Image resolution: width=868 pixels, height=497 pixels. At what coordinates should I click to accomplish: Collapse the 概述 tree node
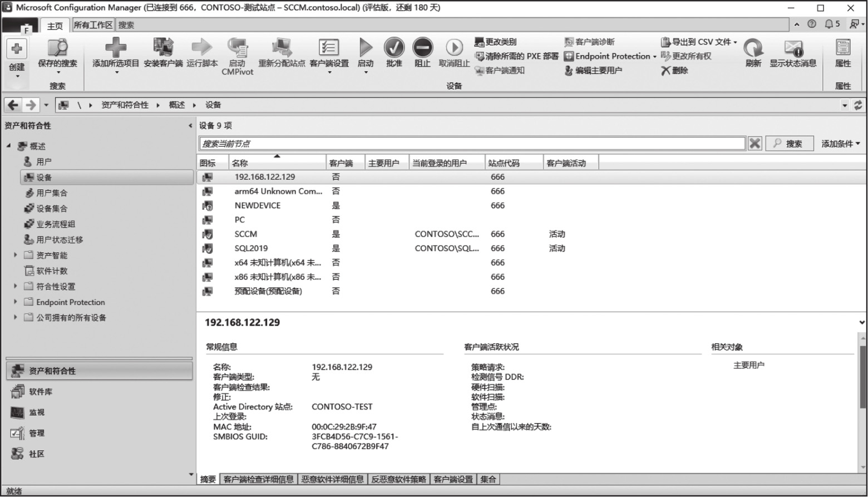(8, 146)
